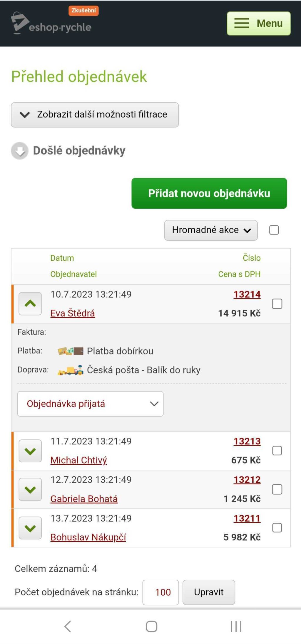Click the orange Zkušební badge
This screenshot has width=301, height=644.
point(83,11)
